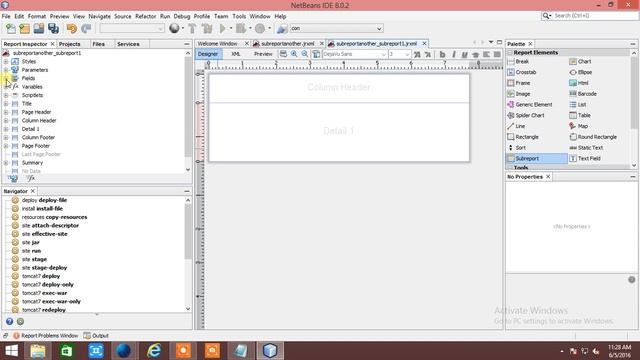Click the Debug Project toolbar icon
Screen dimensions: 640x360
pyautogui.click(x=241, y=28)
